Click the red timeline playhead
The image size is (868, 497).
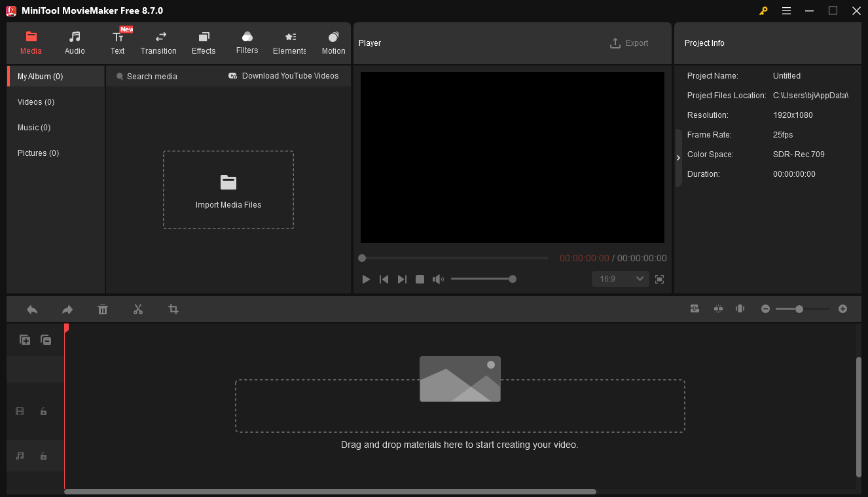pos(65,328)
